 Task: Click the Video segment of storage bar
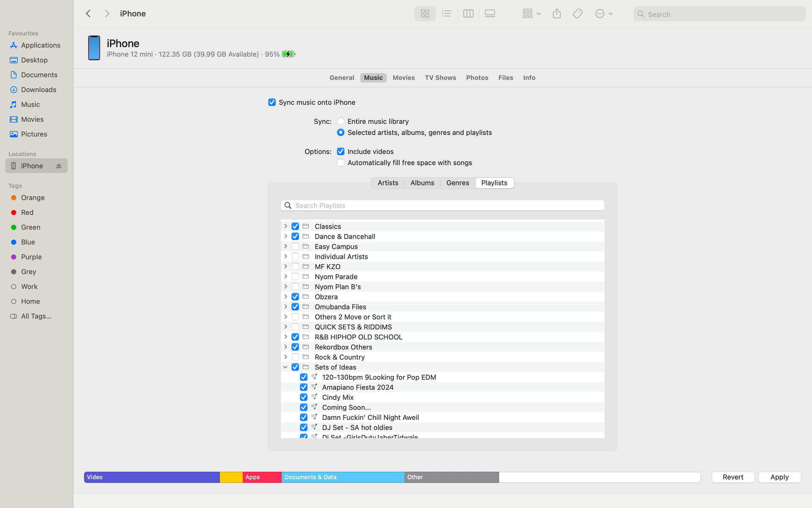pos(152,477)
